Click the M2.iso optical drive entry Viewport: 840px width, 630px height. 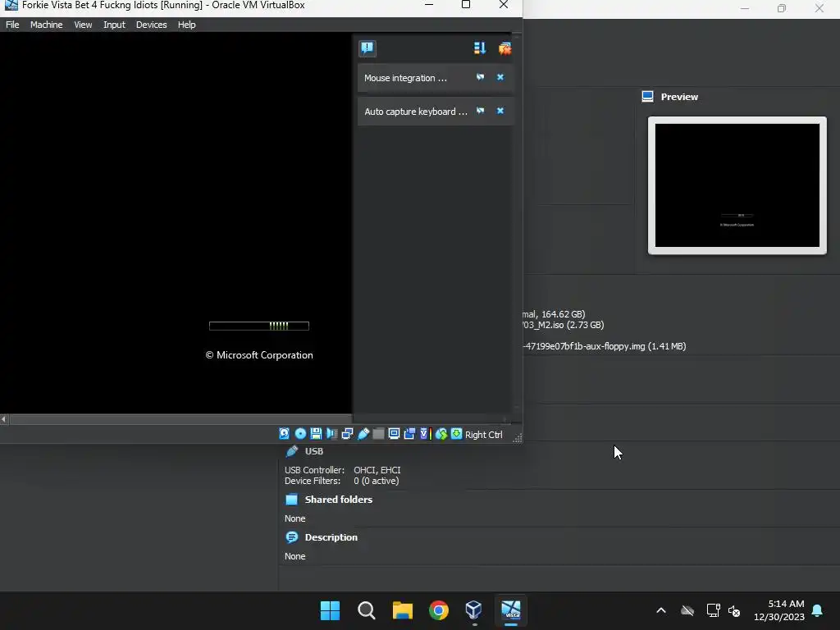click(x=564, y=325)
